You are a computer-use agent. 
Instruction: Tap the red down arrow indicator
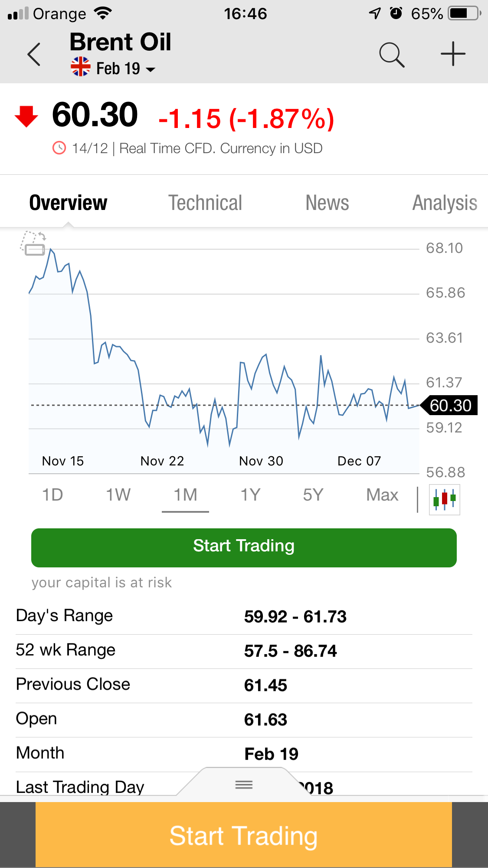[x=26, y=116]
